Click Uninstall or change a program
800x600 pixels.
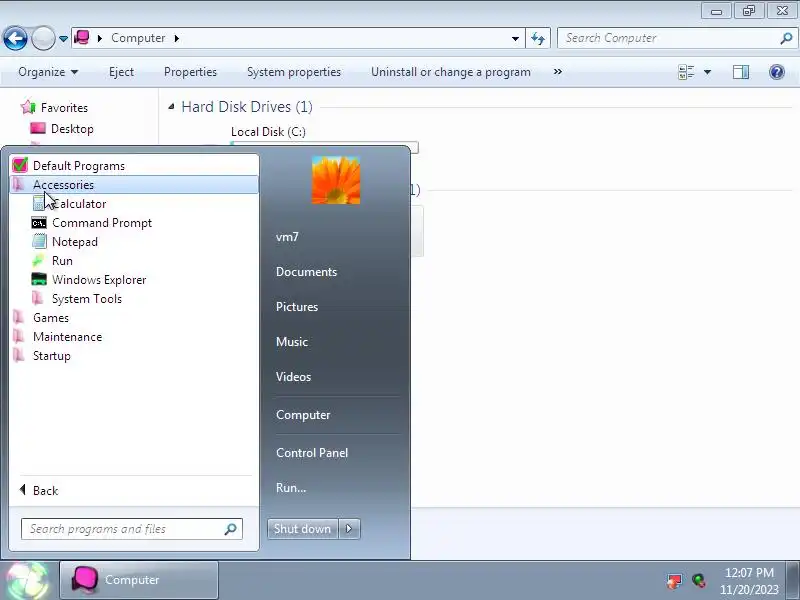point(451,72)
